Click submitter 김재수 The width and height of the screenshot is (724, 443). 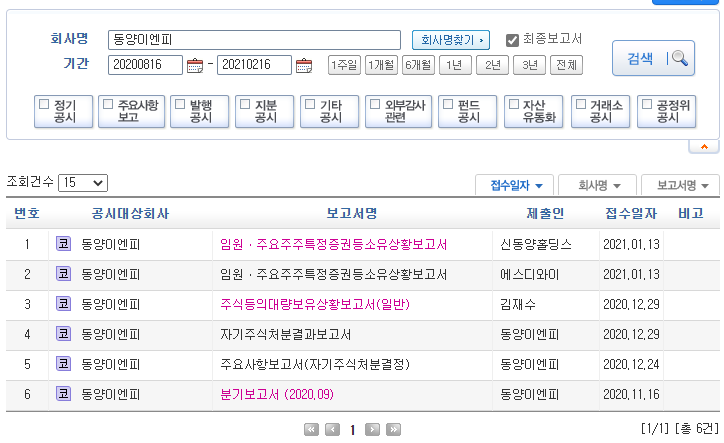pos(518,304)
